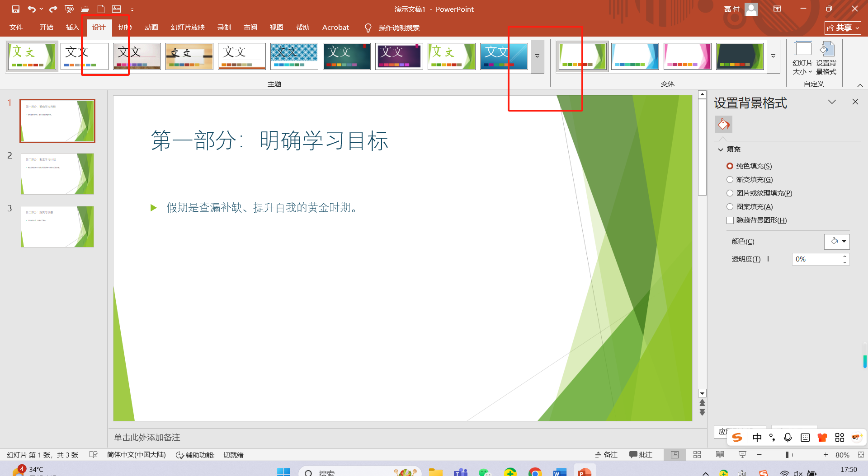Click the spell check icon in status bar

click(94, 455)
